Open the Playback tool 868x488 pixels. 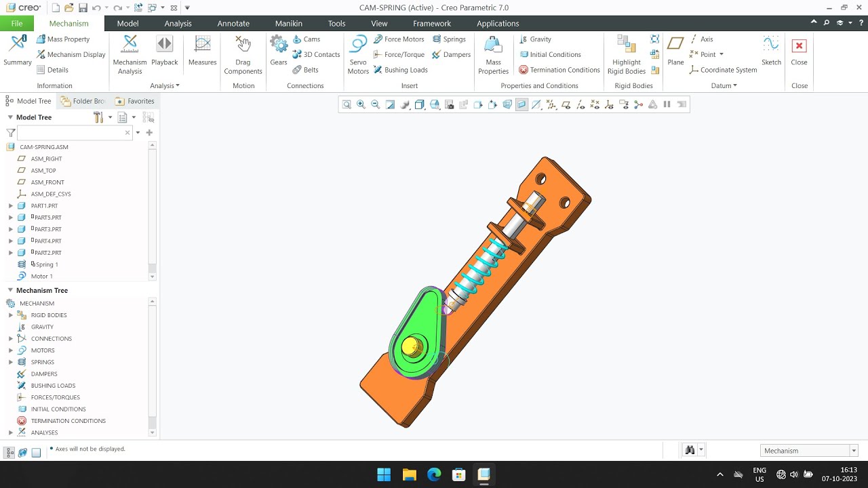coord(164,52)
